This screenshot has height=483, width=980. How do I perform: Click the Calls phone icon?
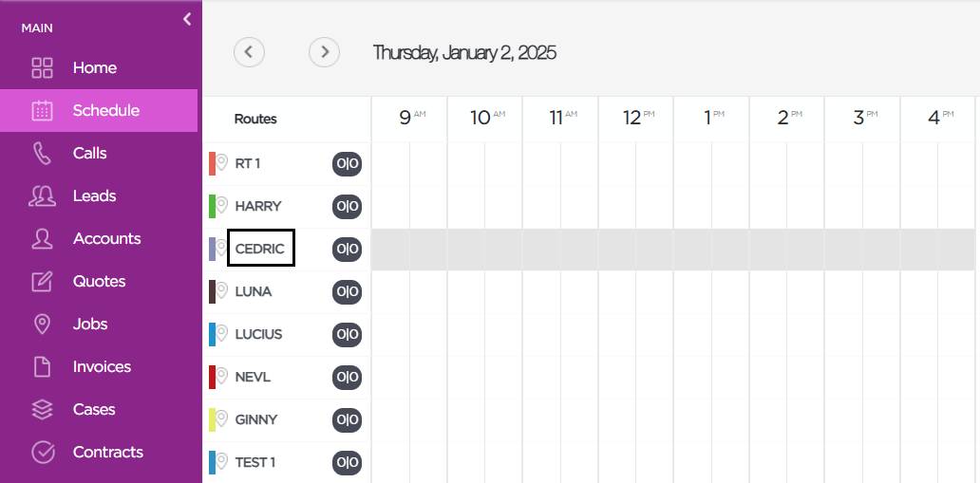coord(42,153)
